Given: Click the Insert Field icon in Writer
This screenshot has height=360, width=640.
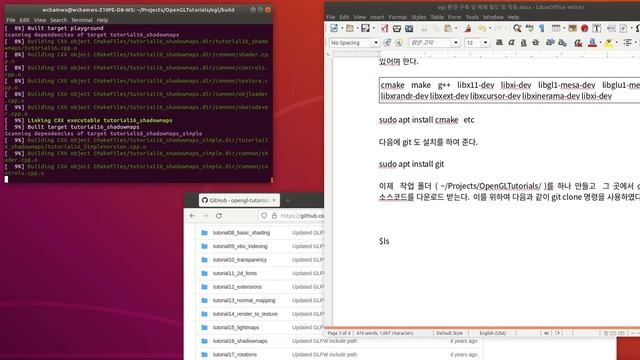Looking at the screenshot, I should 623,28.
